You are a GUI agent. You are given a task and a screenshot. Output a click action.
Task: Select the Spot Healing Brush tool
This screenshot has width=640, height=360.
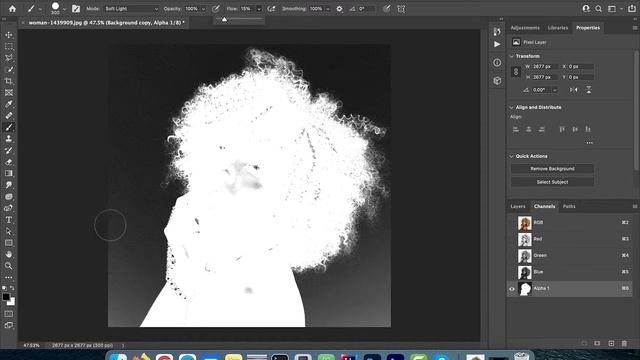pyautogui.click(x=9, y=116)
